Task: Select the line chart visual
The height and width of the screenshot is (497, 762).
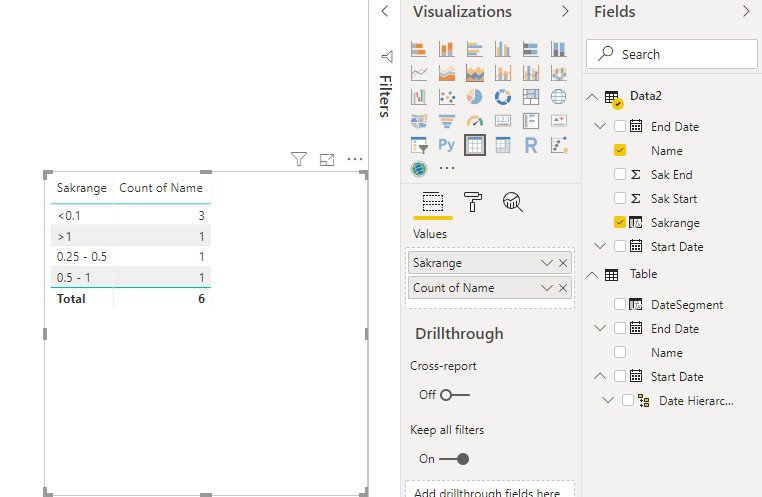Action: [x=419, y=73]
